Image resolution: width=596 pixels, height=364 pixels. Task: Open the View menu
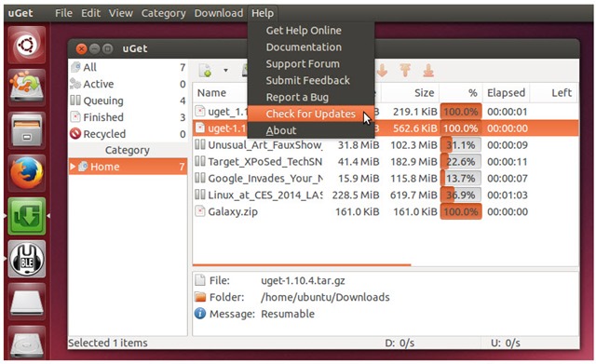tap(120, 13)
